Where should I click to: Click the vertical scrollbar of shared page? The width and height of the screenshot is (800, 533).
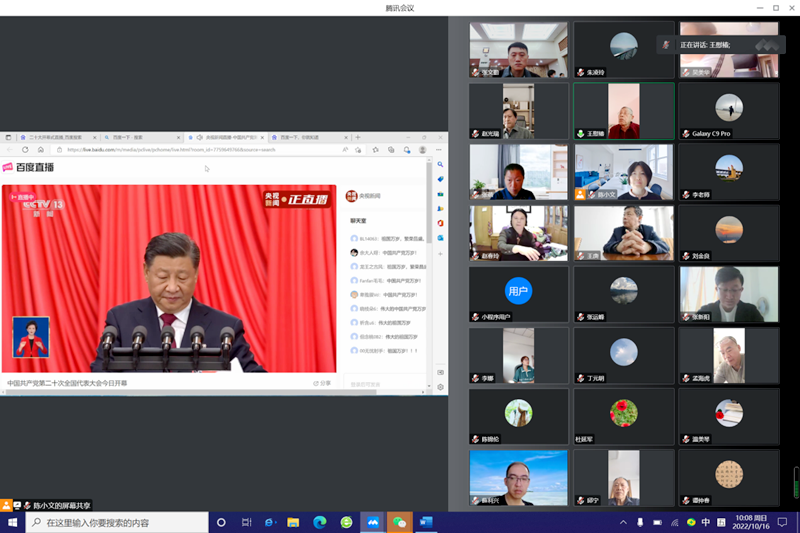pyautogui.click(x=429, y=204)
